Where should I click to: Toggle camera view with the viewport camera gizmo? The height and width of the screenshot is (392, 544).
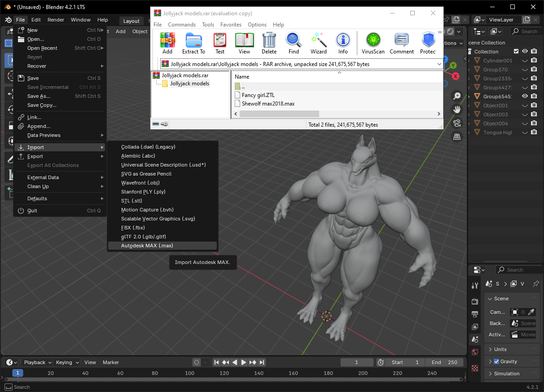coord(457,123)
